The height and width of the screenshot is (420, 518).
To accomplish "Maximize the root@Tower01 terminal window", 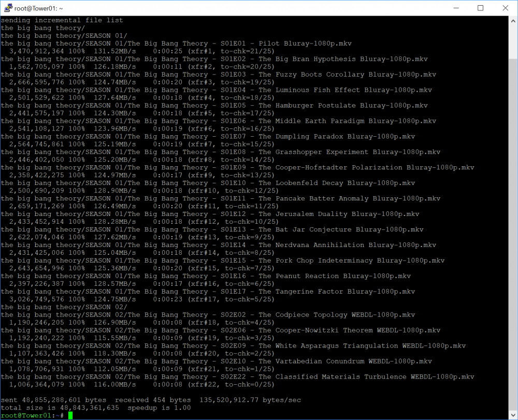I will 480,8.
